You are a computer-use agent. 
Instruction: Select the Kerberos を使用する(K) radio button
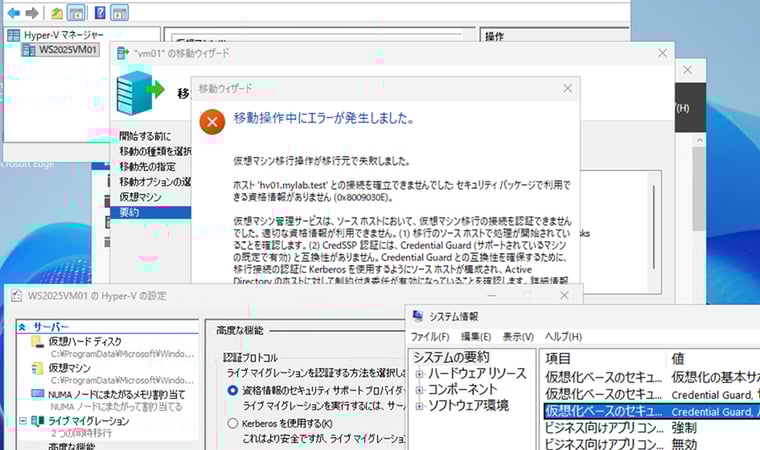pos(233,423)
